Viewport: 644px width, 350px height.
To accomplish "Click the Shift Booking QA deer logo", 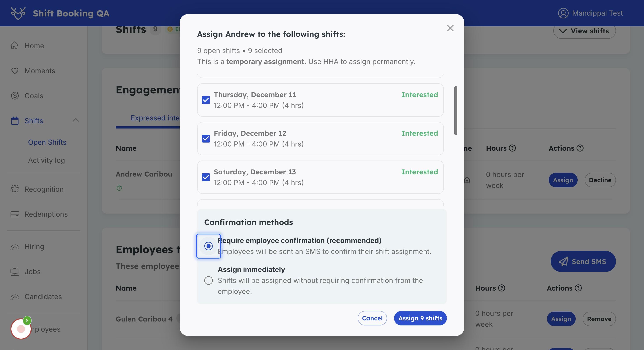I will [18, 13].
